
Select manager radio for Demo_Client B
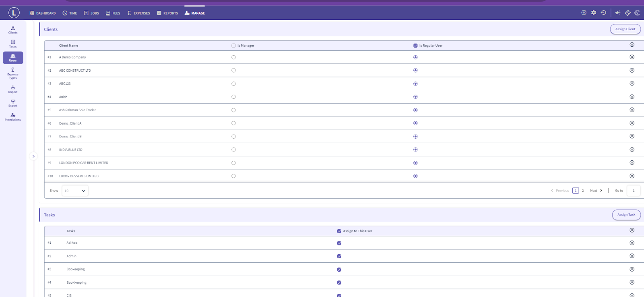pyautogui.click(x=233, y=137)
